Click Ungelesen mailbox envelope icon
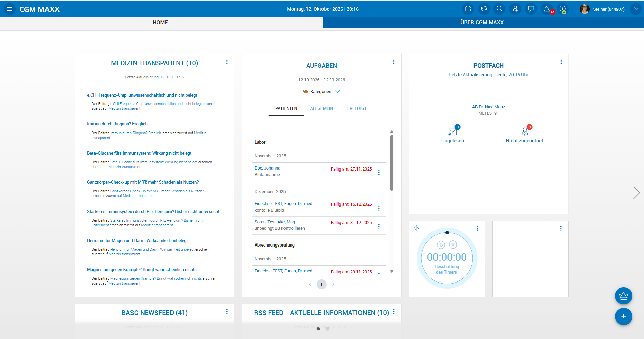 453,131
